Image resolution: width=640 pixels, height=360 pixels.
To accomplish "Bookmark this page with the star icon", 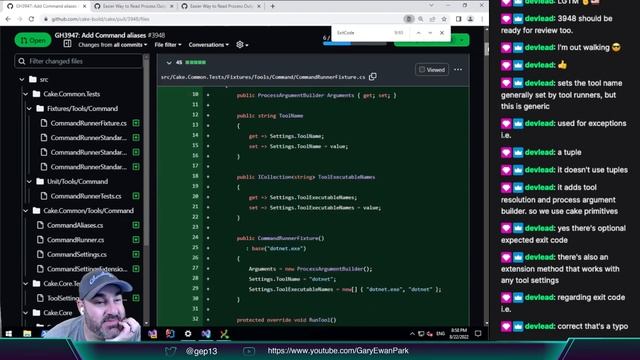I will pos(444,19).
